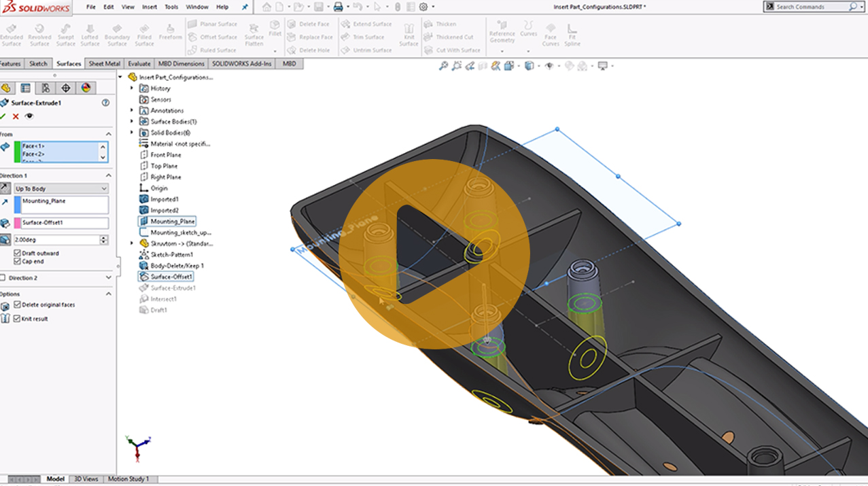Enable the Direction 2 checkbox

click(3, 278)
